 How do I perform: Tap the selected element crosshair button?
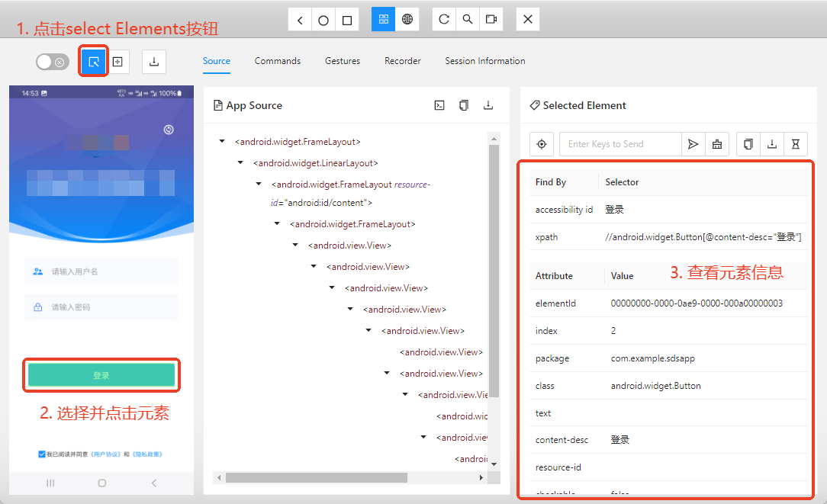tap(542, 144)
